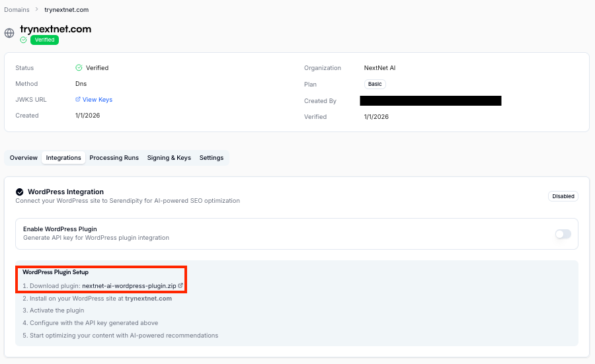Click the Plan label
This screenshot has width=595, height=364.
tap(310, 84)
